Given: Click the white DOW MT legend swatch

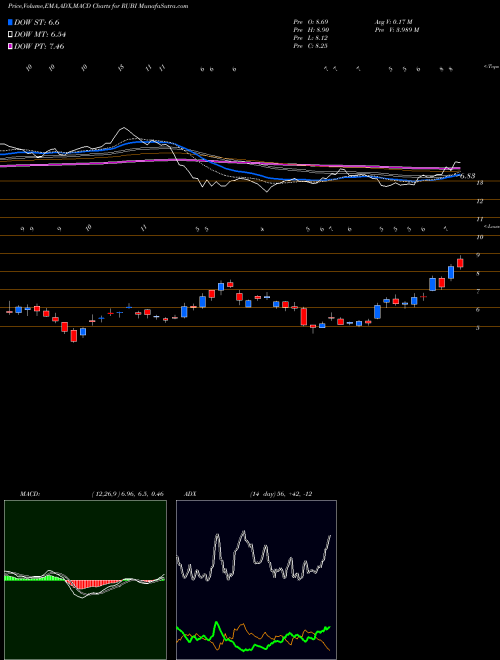Looking at the screenshot, I should coord(10,34).
